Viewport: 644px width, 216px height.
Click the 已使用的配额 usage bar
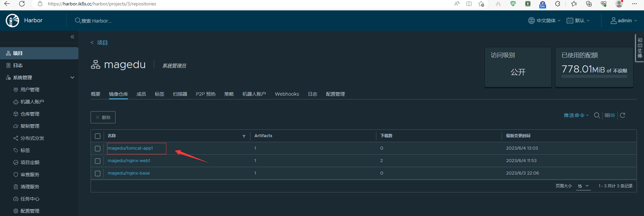click(594, 77)
